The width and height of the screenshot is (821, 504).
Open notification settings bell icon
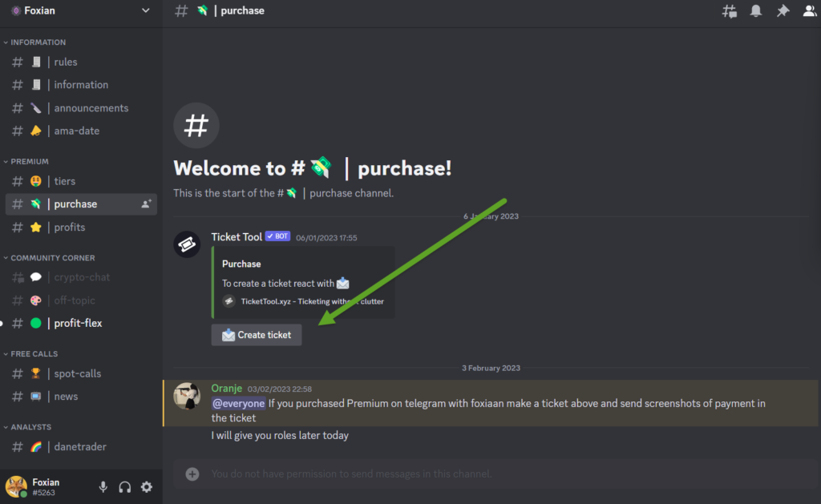pyautogui.click(x=755, y=11)
